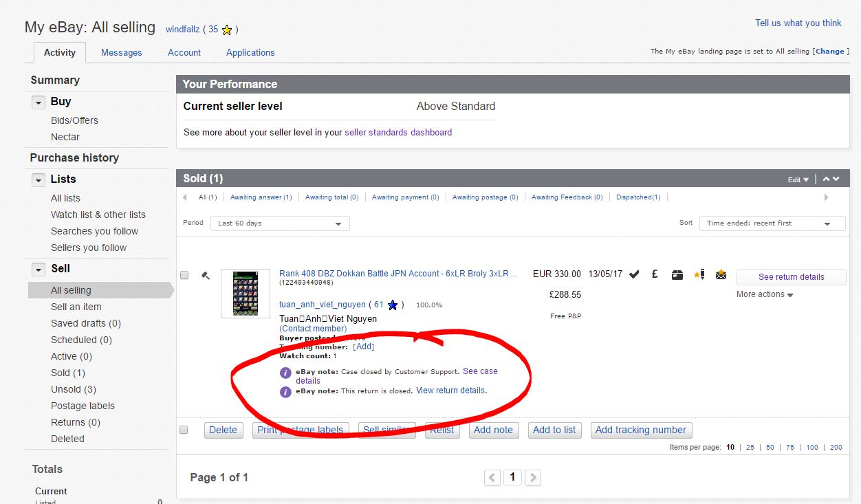Collapse the Buy section arrow
861x504 pixels.
tap(39, 102)
